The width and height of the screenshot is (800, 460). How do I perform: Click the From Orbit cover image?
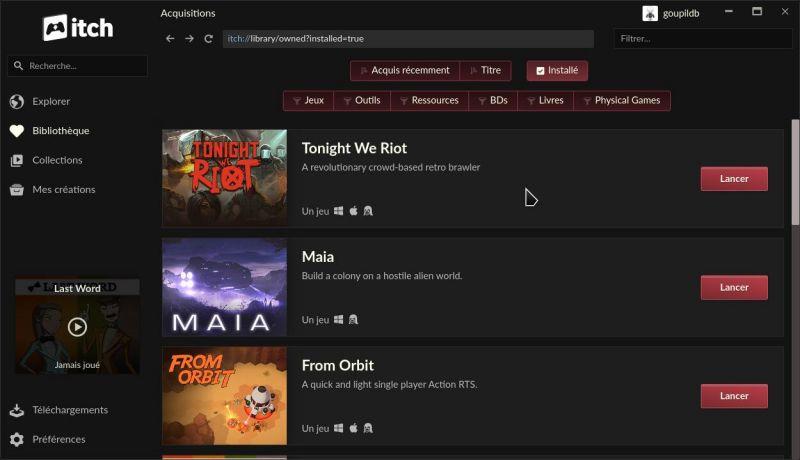click(224, 395)
